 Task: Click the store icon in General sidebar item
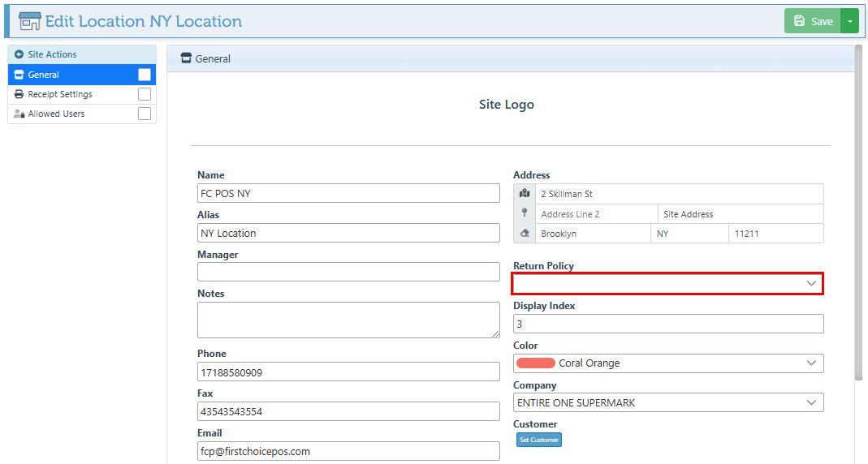(19, 75)
